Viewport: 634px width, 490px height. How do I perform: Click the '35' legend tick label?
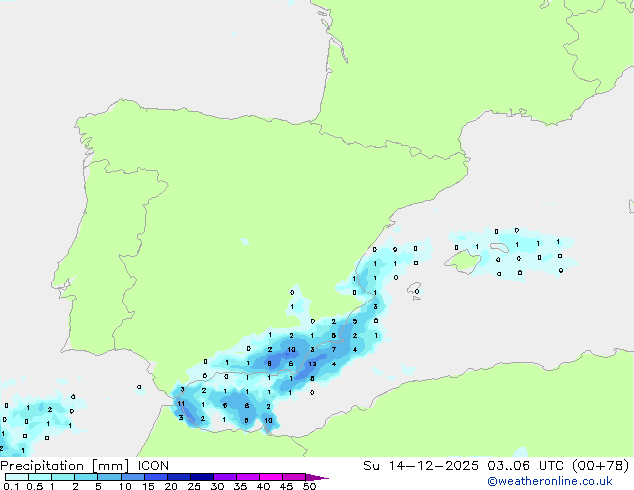240,486
